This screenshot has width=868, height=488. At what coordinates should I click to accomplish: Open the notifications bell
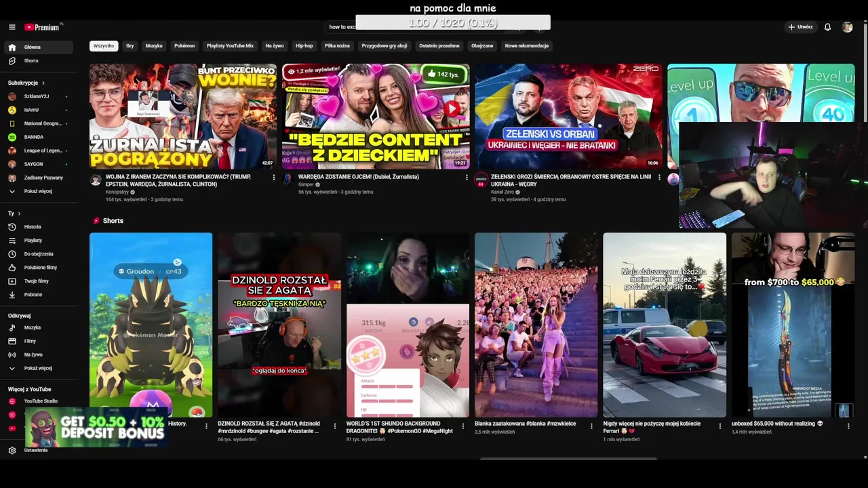coord(827,27)
